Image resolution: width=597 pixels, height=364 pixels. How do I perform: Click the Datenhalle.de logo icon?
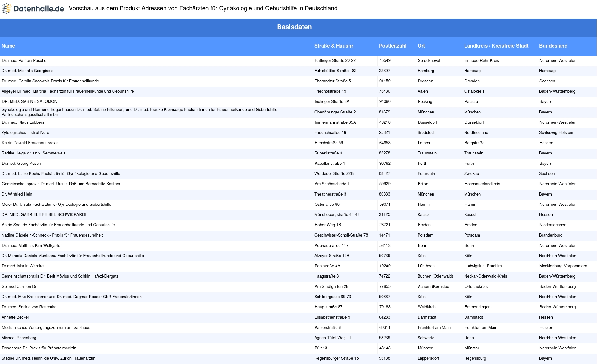coord(7,9)
